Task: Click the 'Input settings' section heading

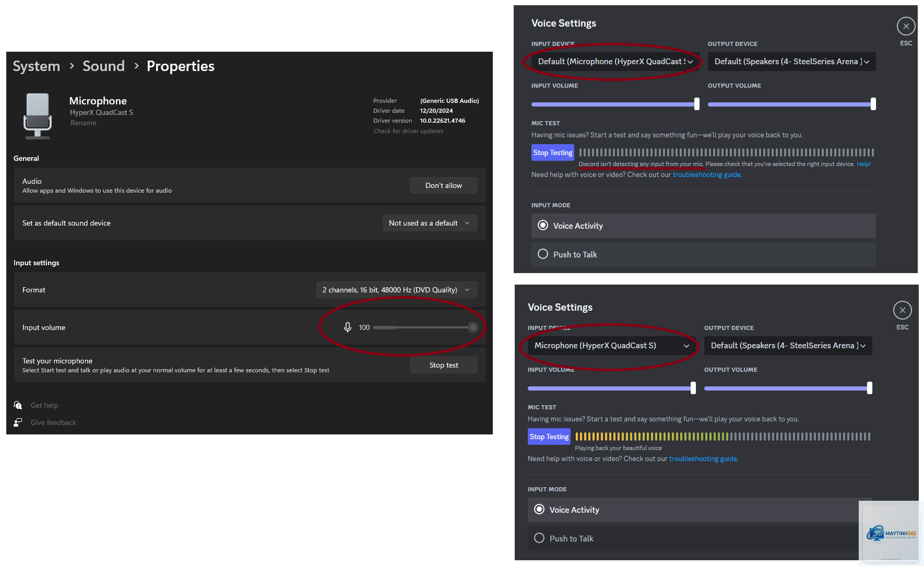Action: pos(37,263)
